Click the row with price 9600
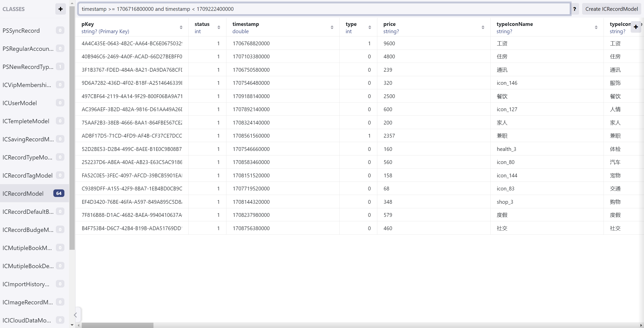This screenshot has width=644, height=328. coord(389,43)
